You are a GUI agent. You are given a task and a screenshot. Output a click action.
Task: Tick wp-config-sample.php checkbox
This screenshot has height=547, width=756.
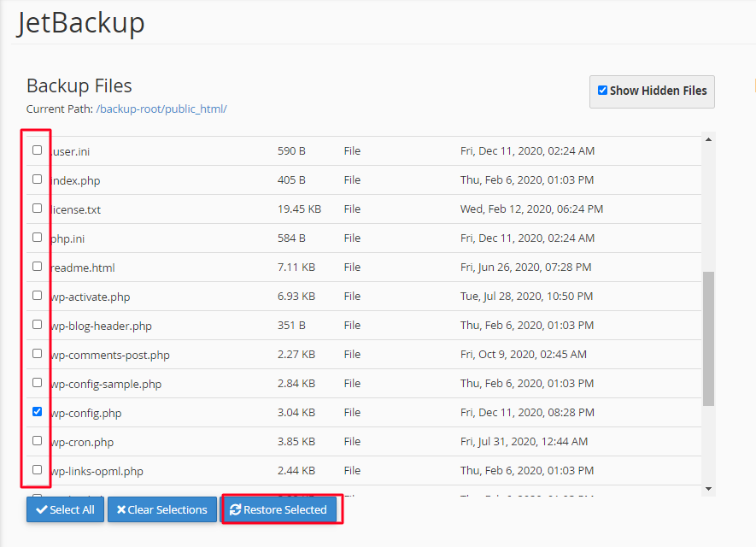tap(37, 383)
